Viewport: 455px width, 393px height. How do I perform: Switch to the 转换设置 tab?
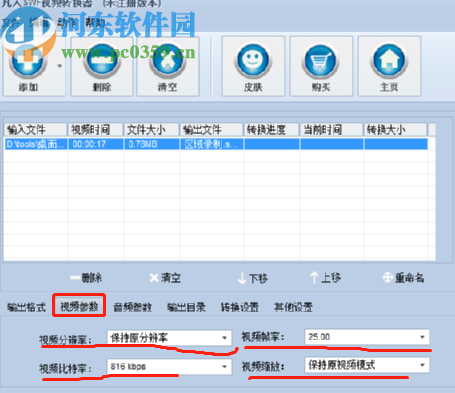click(x=240, y=307)
